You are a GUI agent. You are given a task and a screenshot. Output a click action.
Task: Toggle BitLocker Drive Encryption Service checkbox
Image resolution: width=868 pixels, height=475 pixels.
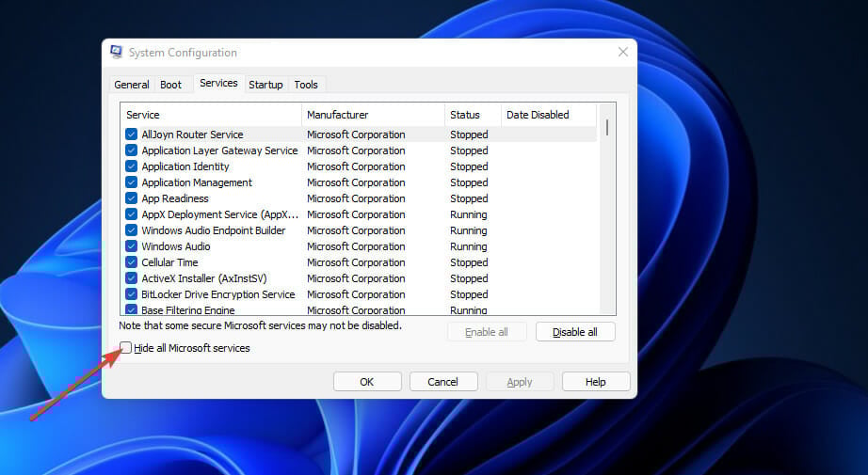(x=131, y=294)
